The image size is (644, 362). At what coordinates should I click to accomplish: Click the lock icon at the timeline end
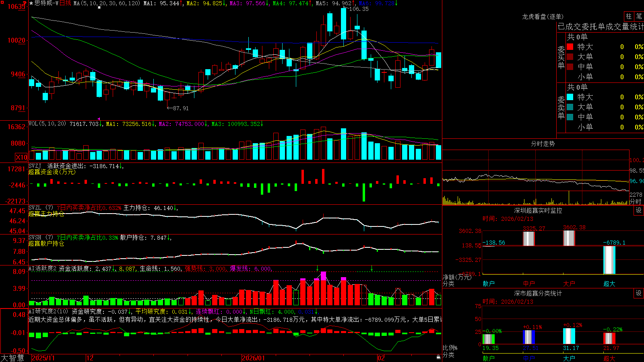pyautogui.click(x=439, y=357)
